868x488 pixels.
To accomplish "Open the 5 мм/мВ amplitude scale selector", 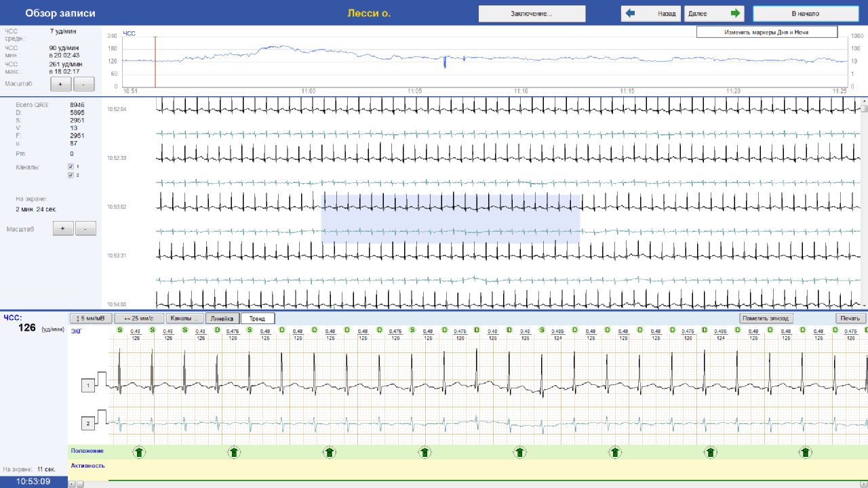I will (91, 318).
